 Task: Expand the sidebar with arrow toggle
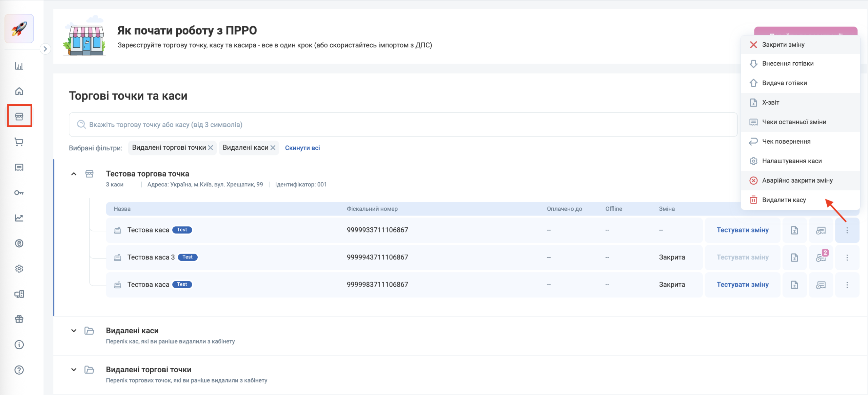[x=45, y=49]
